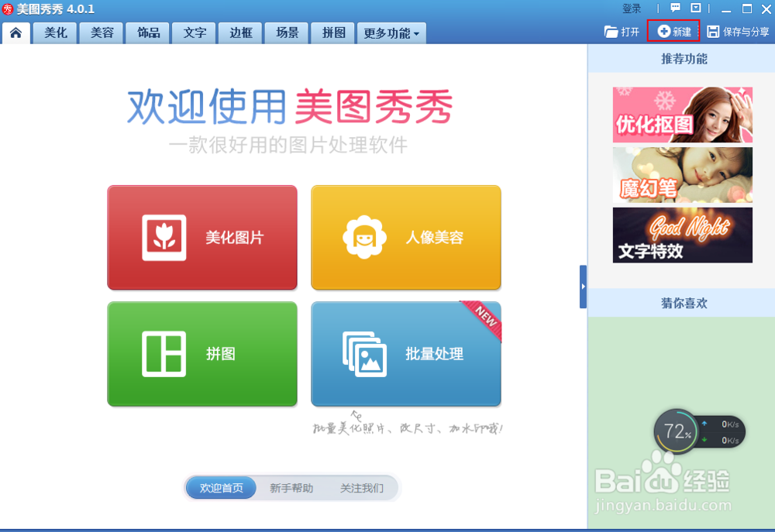775x532 pixels.
Task: Click 保存与分享 save button
Action: tap(738, 32)
